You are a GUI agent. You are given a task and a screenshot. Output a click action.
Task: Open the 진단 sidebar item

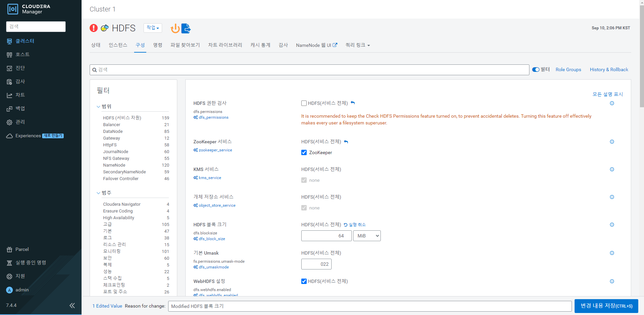coord(16,68)
